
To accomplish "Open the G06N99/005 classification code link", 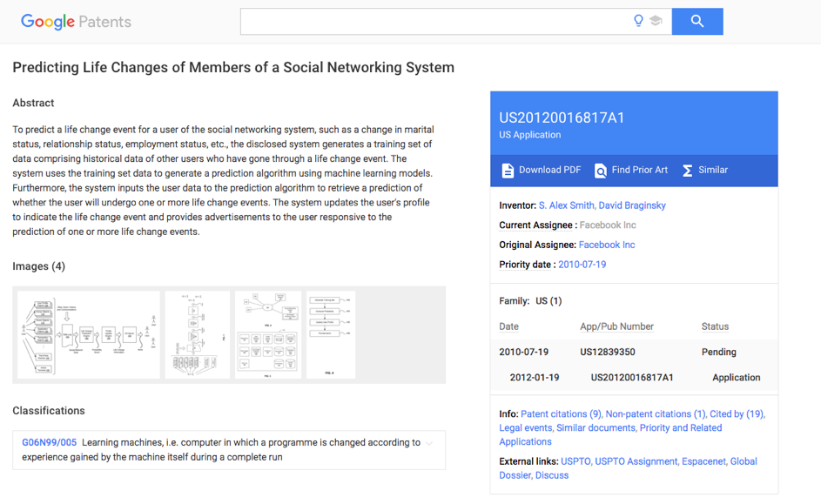I will click(x=50, y=443).
